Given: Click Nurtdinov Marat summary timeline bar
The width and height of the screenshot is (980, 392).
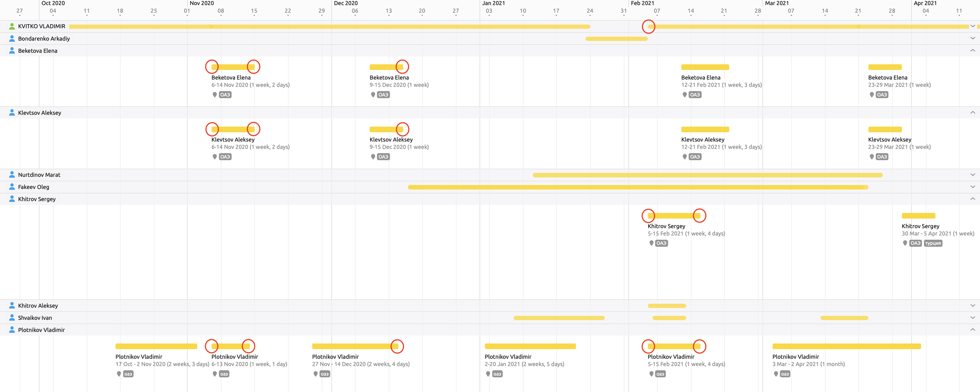Looking at the screenshot, I should [708, 175].
